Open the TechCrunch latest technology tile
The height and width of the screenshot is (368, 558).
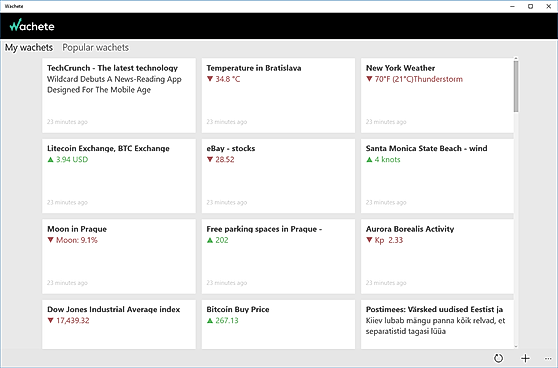pos(119,95)
